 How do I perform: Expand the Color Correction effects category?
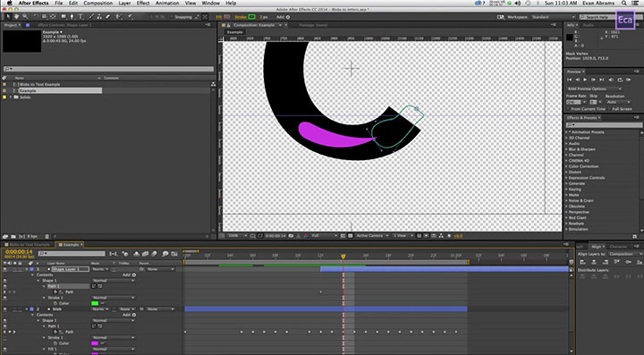coord(567,166)
